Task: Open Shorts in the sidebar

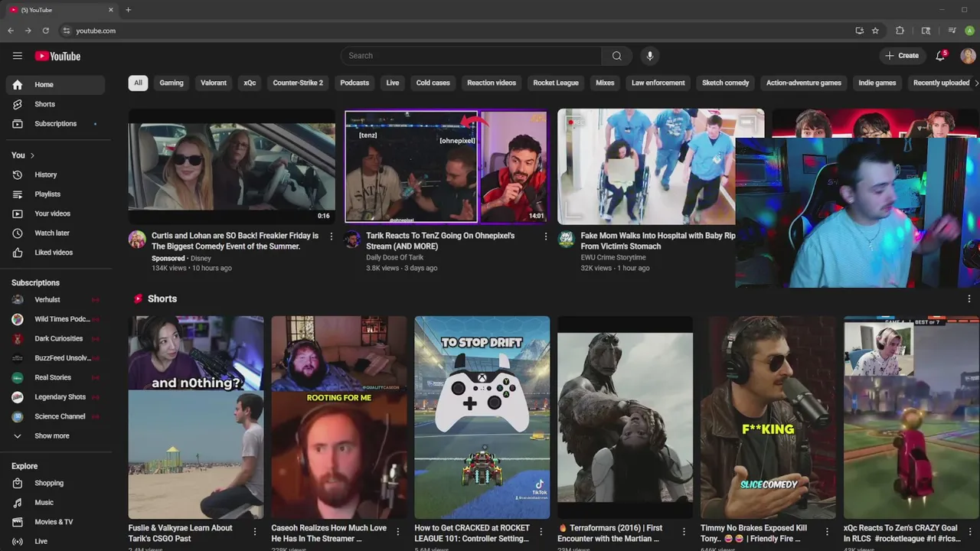Action: point(55,104)
